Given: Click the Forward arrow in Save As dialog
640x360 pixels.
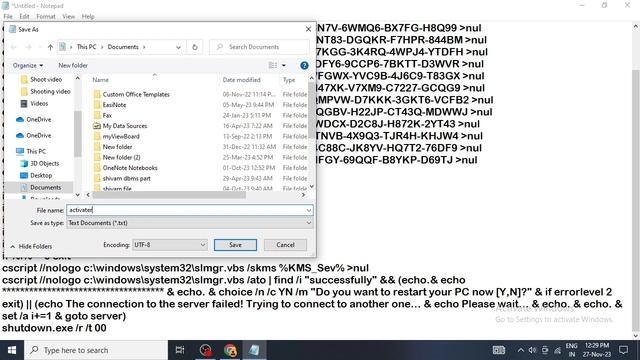Looking at the screenshot, I should [x=28, y=47].
